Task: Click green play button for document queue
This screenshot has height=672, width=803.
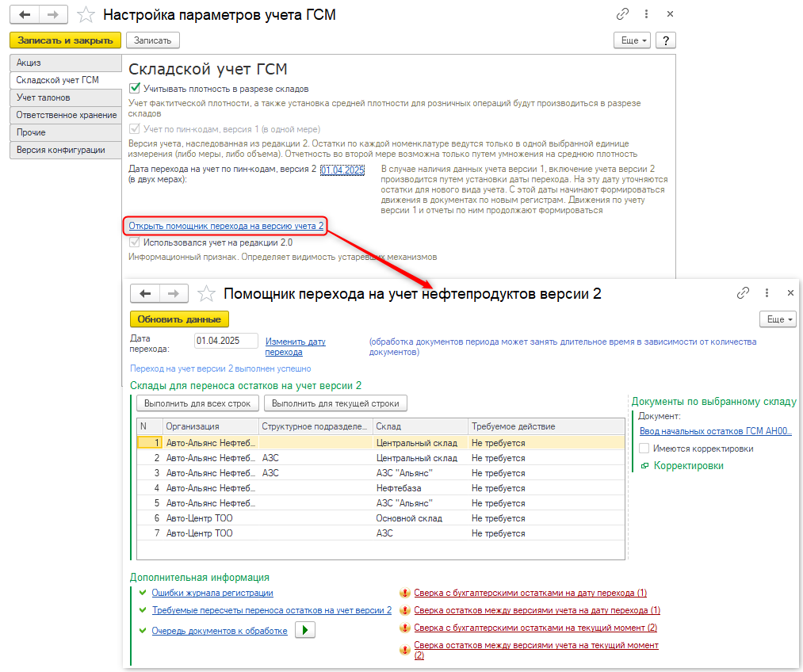Action: click(305, 631)
